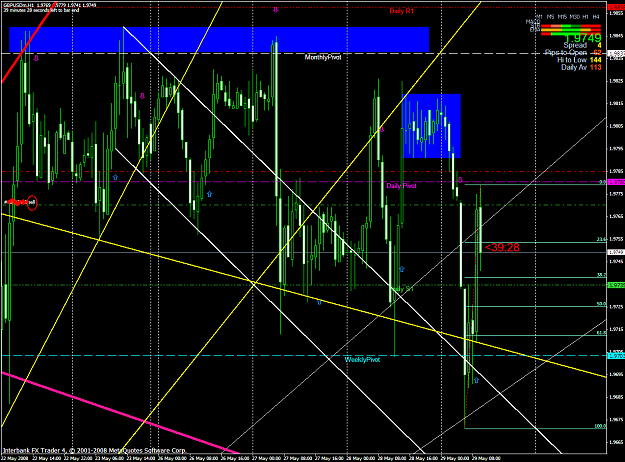Click the M1 timeframe header in signal panel
The height and width of the screenshot is (462, 625).
tap(539, 17)
